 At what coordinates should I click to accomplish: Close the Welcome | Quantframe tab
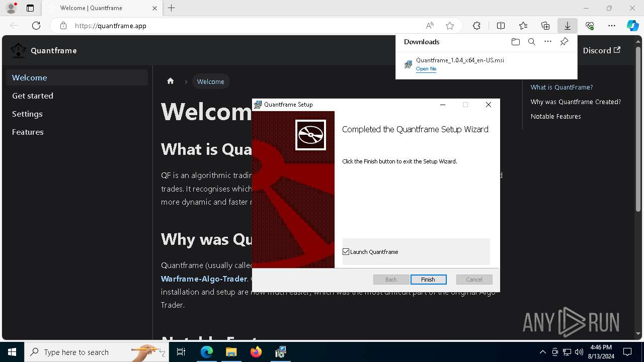154,8
